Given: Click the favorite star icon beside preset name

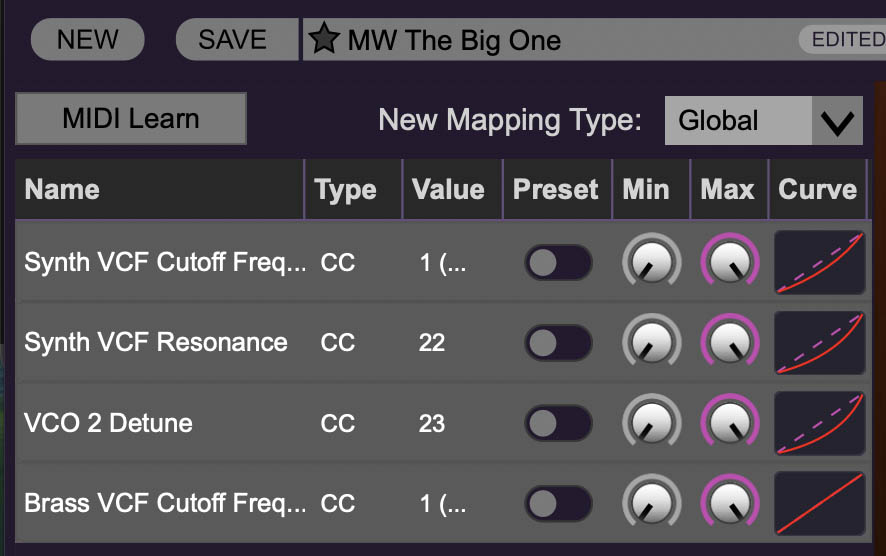Looking at the screenshot, I should pos(323,40).
